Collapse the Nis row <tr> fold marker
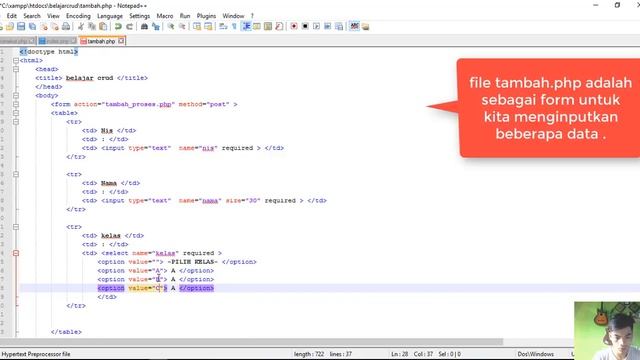 [16, 122]
